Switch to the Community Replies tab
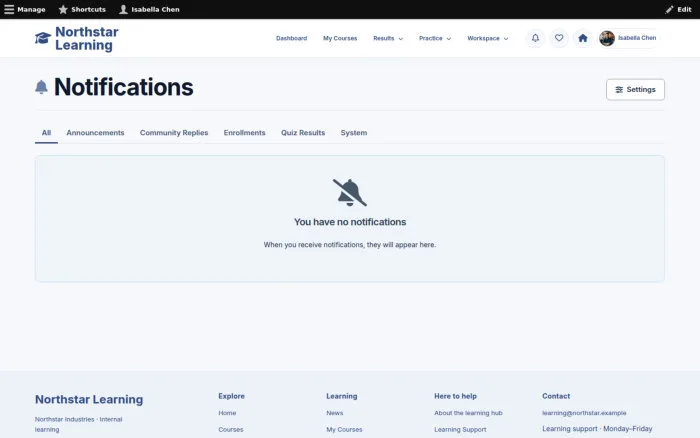Screen dimensions: 700x438 point(174,133)
